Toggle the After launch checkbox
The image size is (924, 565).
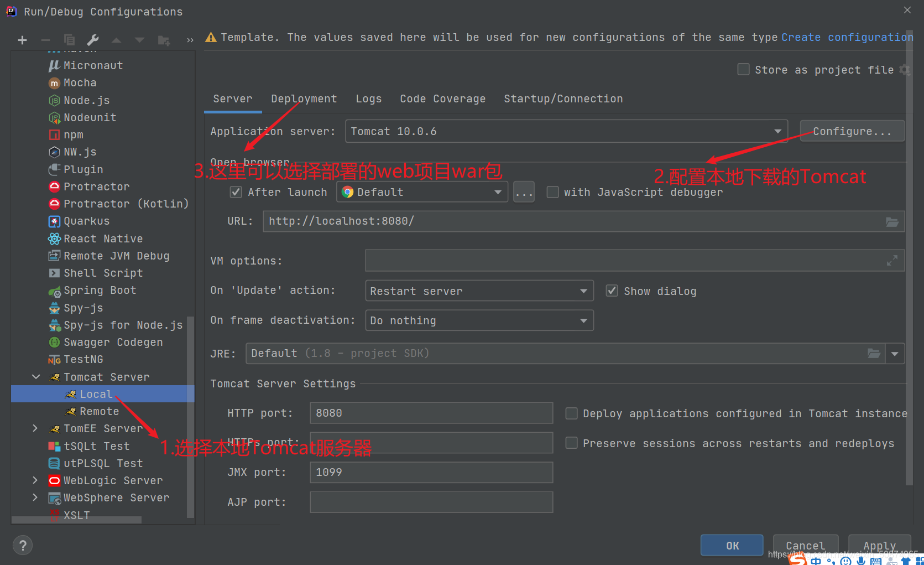pyautogui.click(x=236, y=192)
